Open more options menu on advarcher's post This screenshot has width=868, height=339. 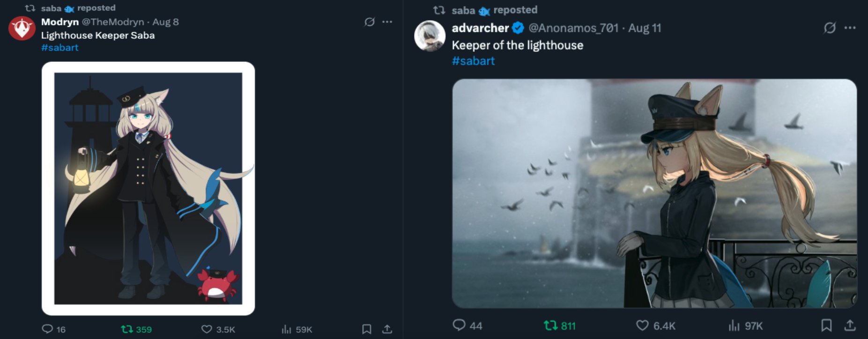pyautogui.click(x=850, y=28)
